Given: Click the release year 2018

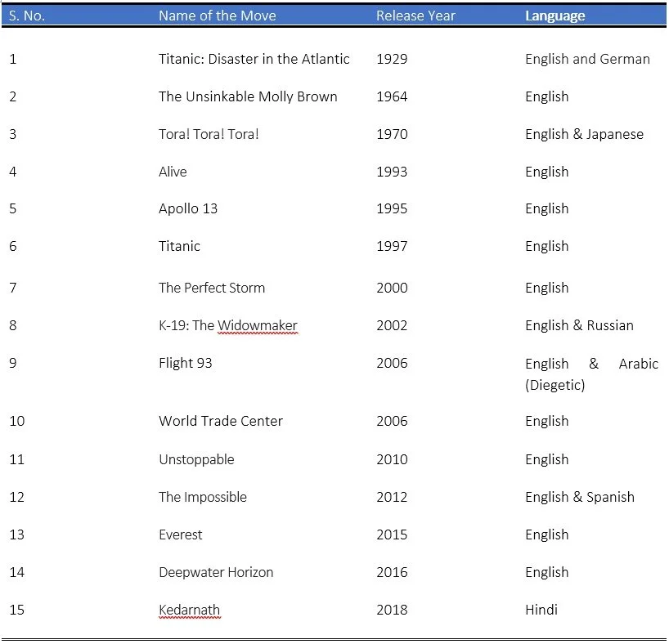Looking at the screenshot, I should point(392,610).
